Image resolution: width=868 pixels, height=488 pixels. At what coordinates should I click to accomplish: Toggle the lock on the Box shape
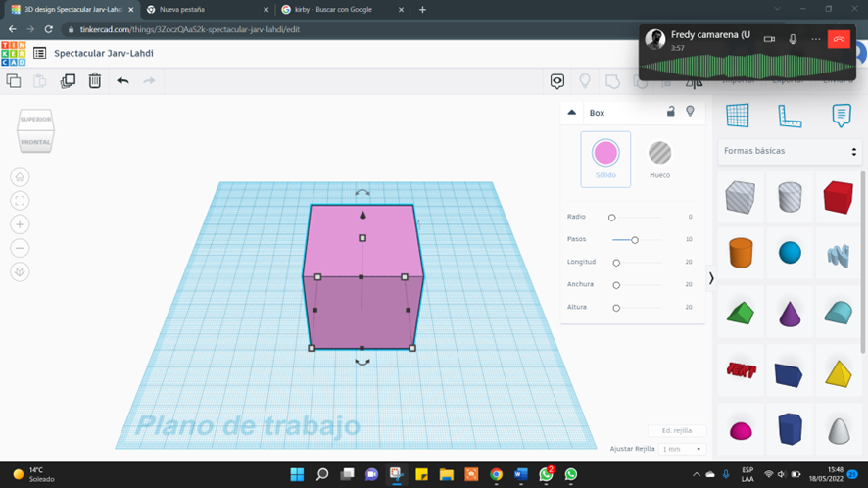pos(670,112)
